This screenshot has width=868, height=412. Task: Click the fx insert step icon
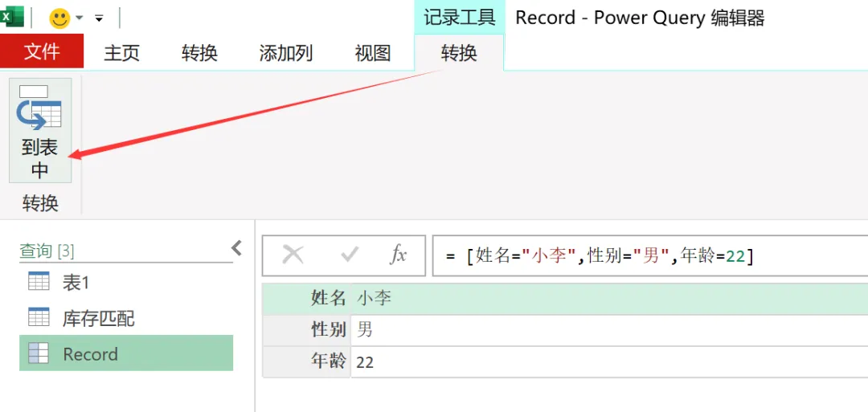point(399,255)
